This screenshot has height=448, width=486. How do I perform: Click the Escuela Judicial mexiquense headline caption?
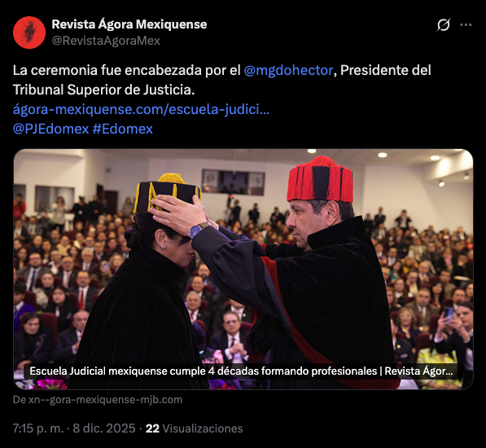coord(241,371)
